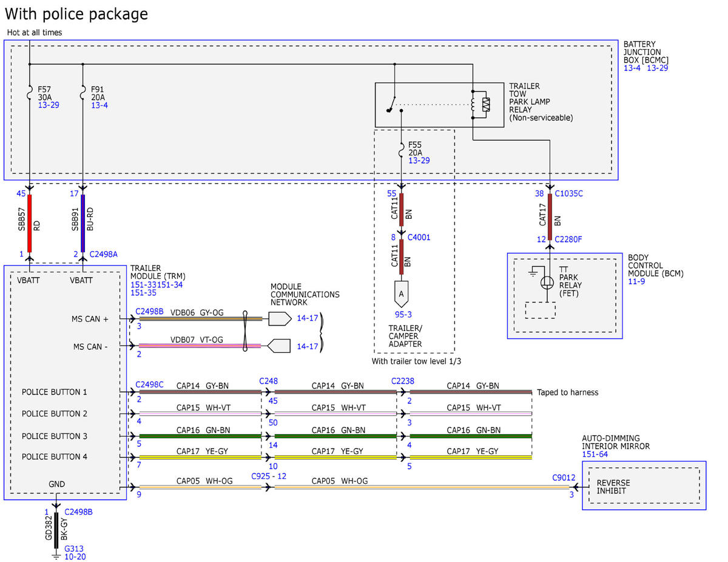Click the ground symbol below G313
This screenshot has height=562, width=728.
point(56,555)
